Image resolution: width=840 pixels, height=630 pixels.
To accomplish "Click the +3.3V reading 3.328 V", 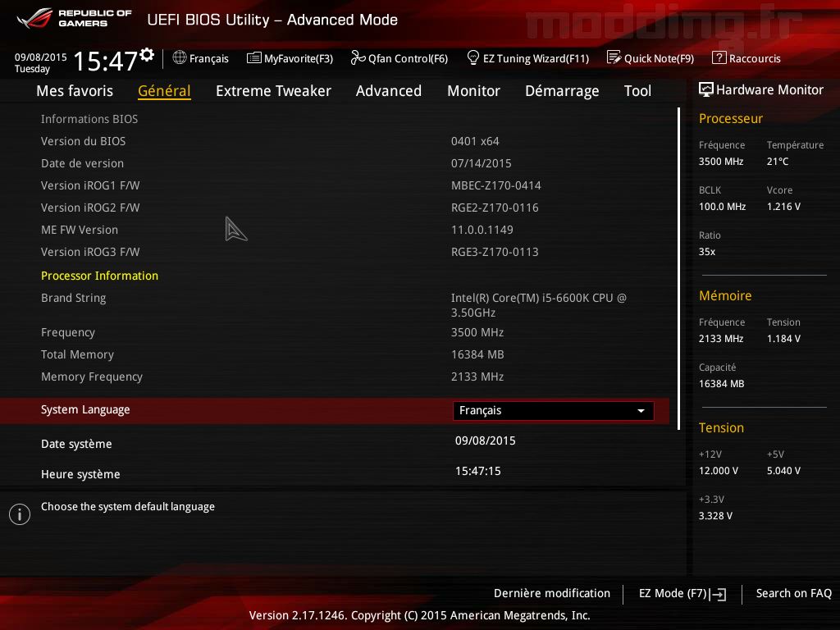I will coord(715,516).
